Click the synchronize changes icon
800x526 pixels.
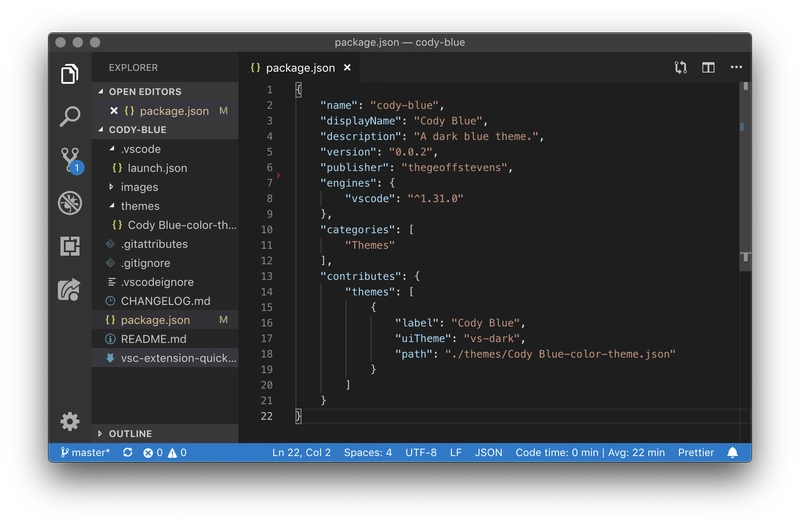point(128,453)
